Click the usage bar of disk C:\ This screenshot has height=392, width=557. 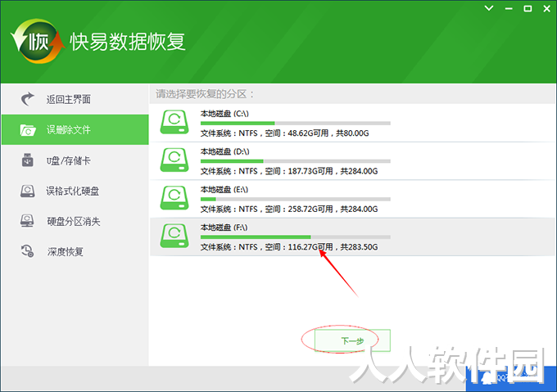point(296,123)
